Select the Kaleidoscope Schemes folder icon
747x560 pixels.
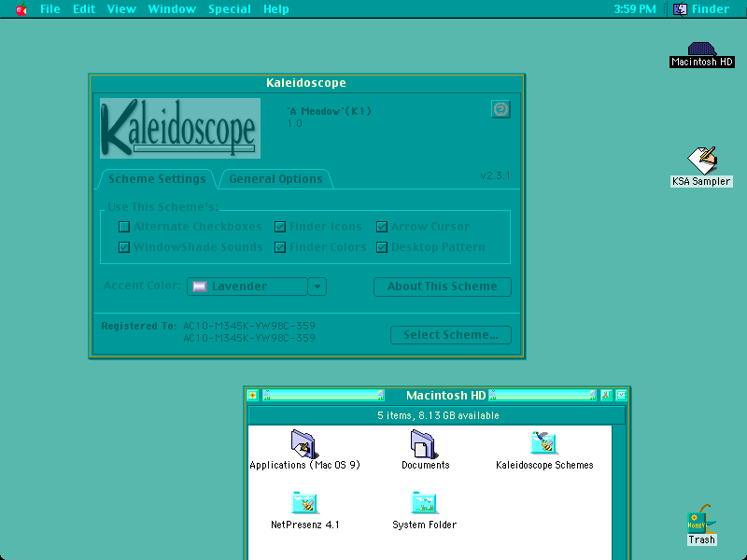click(544, 442)
